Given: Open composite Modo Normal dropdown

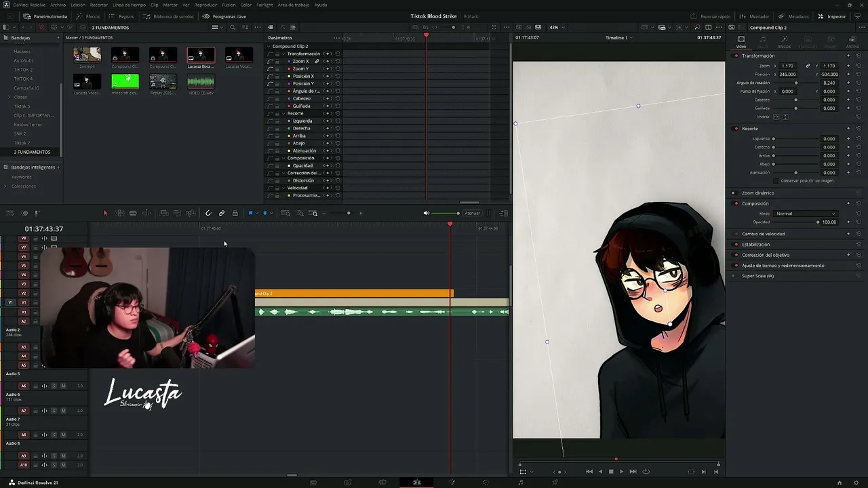Looking at the screenshot, I should pos(806,213).
